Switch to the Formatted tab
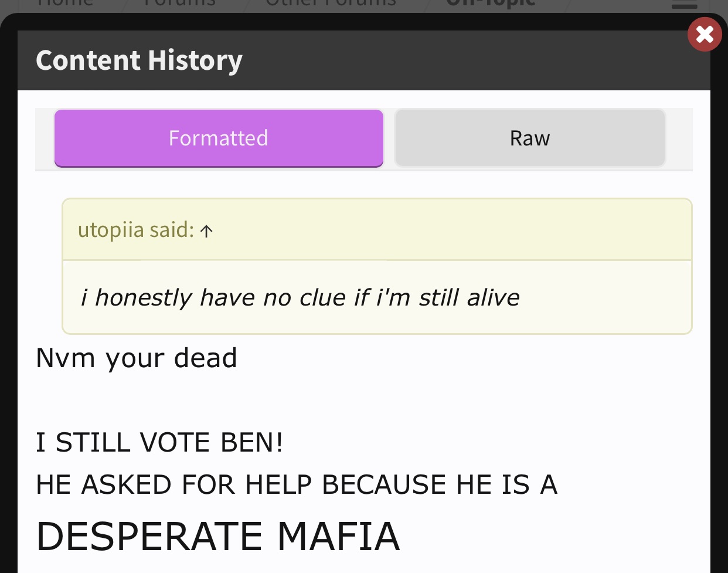 [219, 138]
